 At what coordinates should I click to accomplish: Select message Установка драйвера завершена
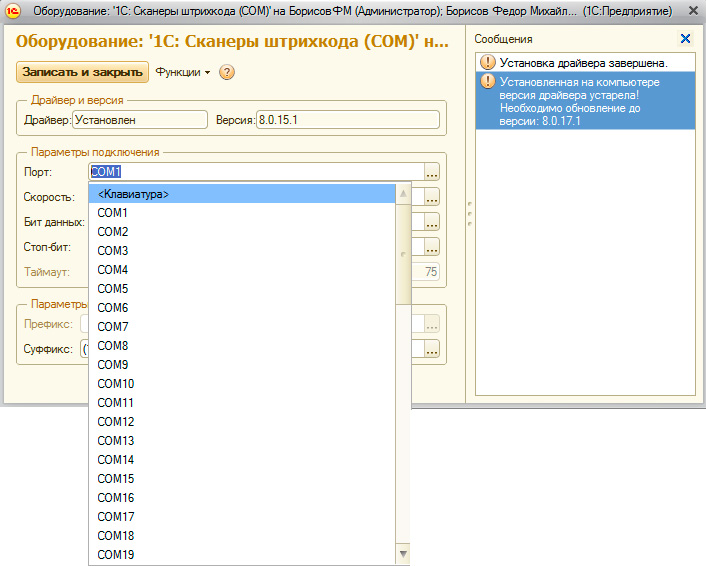585,63
